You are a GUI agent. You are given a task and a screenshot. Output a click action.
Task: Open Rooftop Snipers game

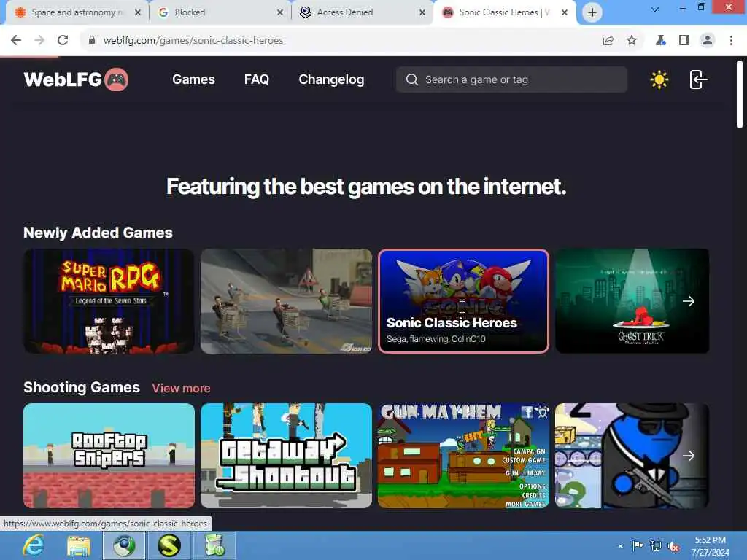point(109,456)
